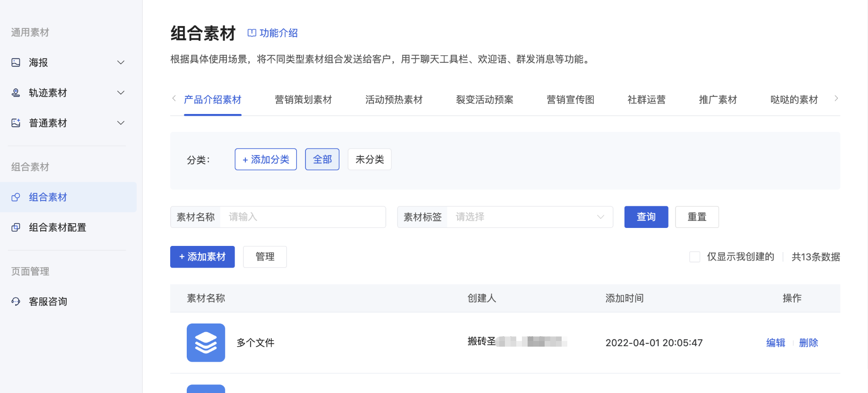Open the 素材标签 dropdown
This screenshot has width=868, height=393.
[505, 217]
